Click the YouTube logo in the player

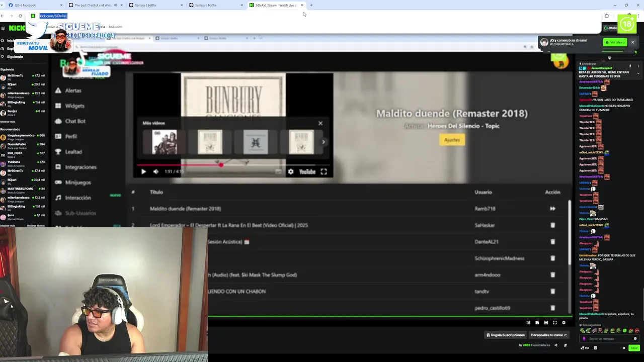point(307,171)
